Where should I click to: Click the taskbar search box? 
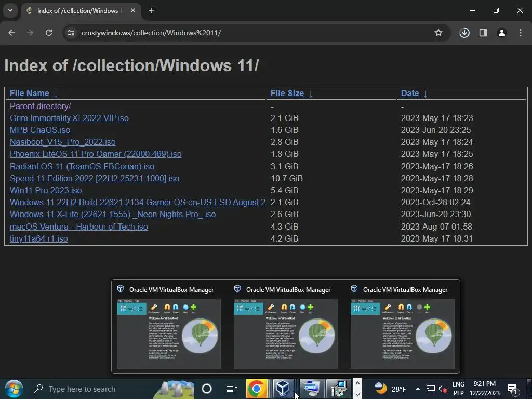tap(112, 389)
